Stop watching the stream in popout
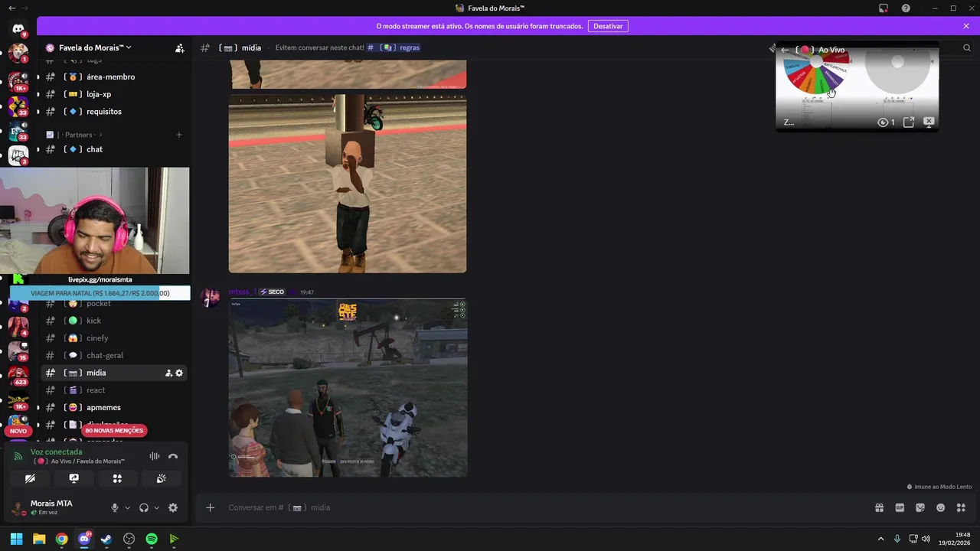This screenshot has width=980, height=551. click(929, 122)
